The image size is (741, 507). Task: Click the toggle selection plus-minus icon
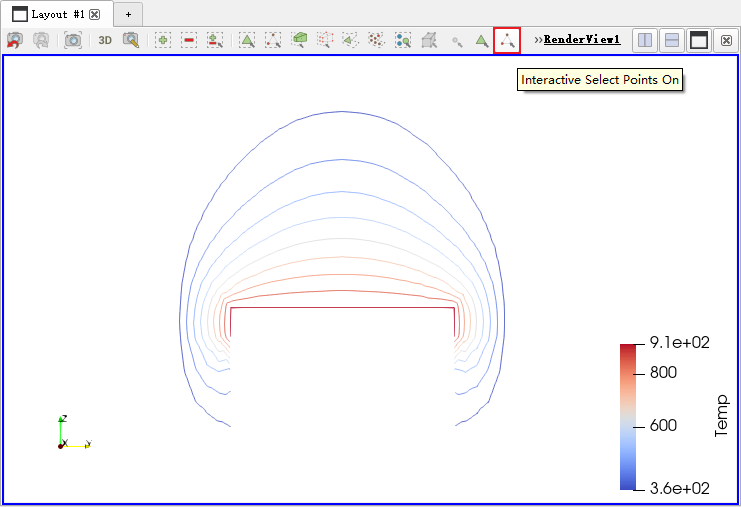click(x=214, y=40)
